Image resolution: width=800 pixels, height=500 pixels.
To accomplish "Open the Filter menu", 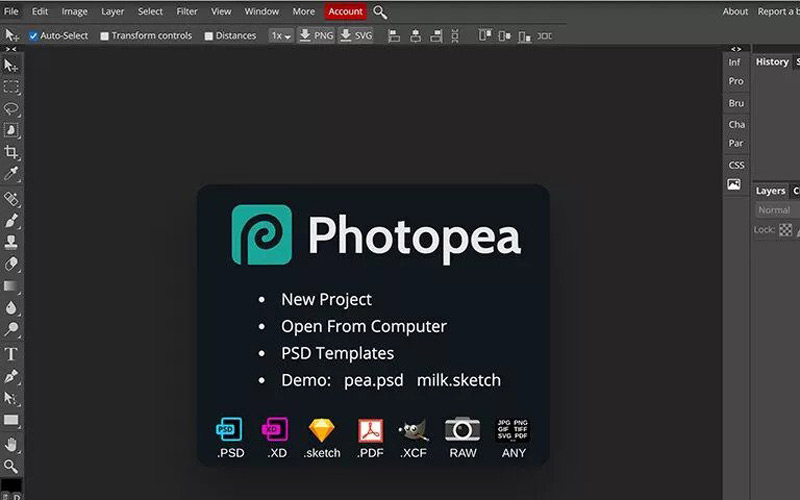I will (x=187, y=11).
